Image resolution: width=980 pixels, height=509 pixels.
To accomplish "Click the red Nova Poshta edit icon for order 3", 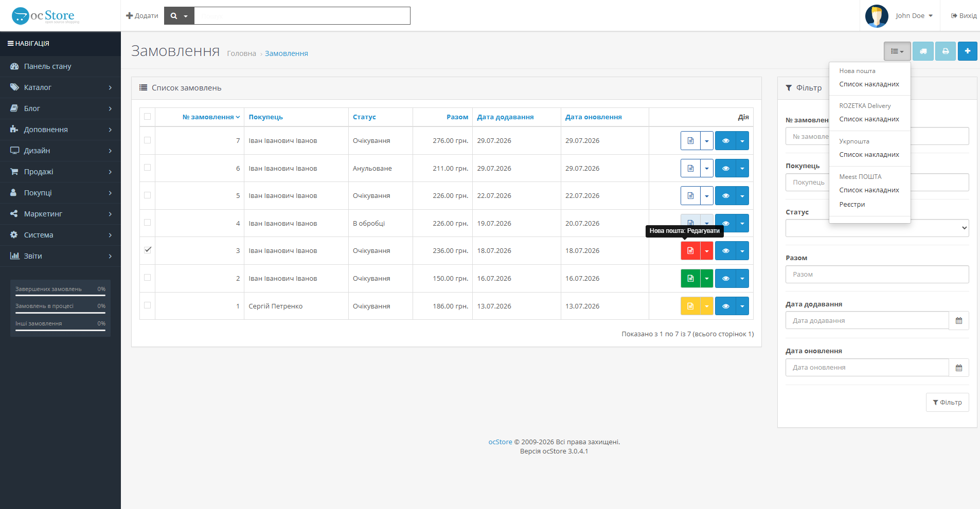I will [690, 251].
